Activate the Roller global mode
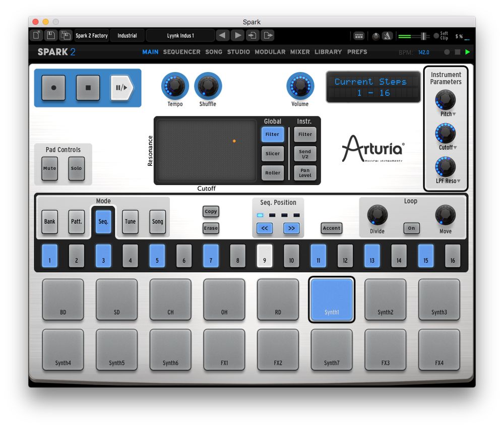 click(x=272, y=173)
